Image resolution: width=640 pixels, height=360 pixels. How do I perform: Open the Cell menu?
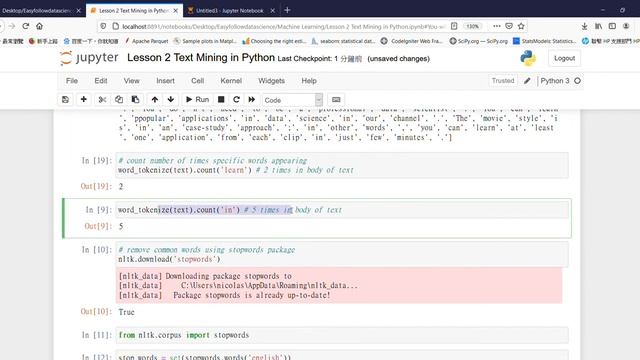(x=198, y=81)
